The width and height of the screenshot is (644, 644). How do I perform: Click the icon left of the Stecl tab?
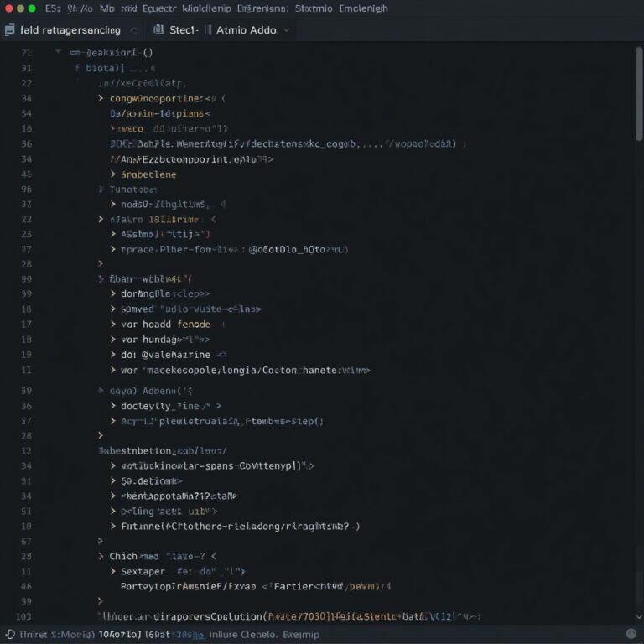coord(158,30)
